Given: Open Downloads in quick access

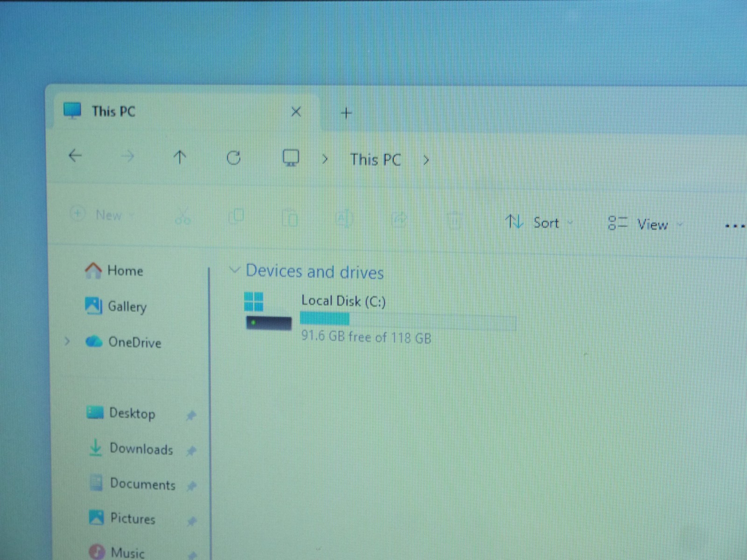Looking at the screenshot, I should click(131, 448).
